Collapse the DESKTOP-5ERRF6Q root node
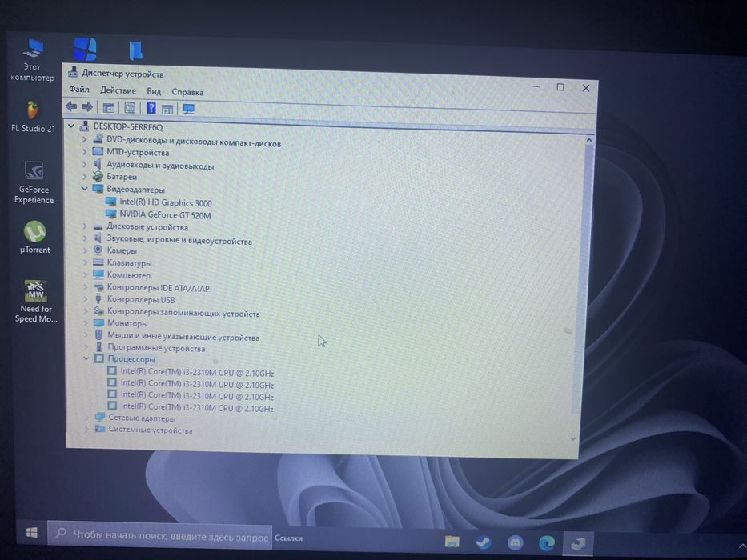The width and height of the screenshot is (747, 560). point(71,126)
